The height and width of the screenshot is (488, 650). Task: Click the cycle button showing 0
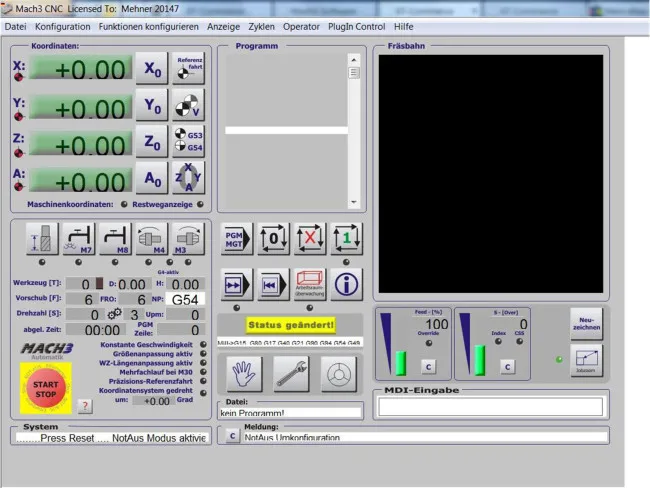(273, 239)
